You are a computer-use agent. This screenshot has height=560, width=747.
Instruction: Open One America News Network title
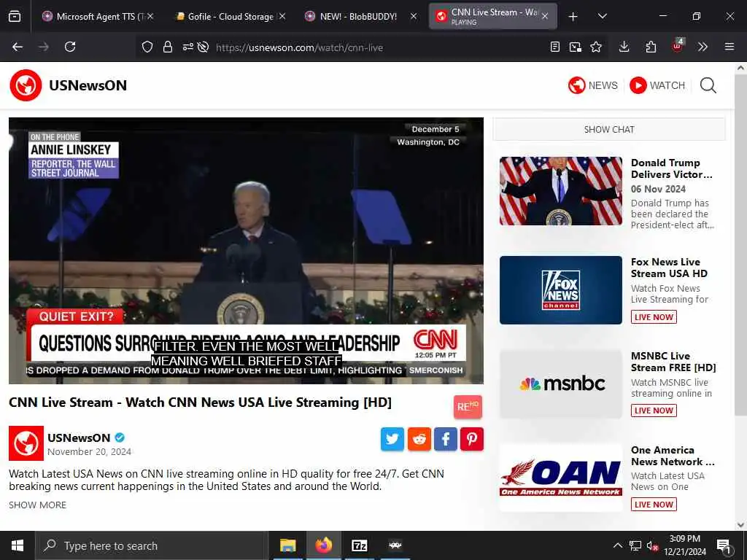point(673,456)
